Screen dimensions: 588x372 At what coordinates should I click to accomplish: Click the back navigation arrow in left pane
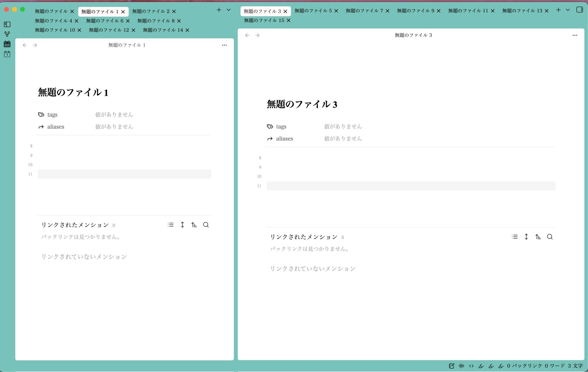25,45
